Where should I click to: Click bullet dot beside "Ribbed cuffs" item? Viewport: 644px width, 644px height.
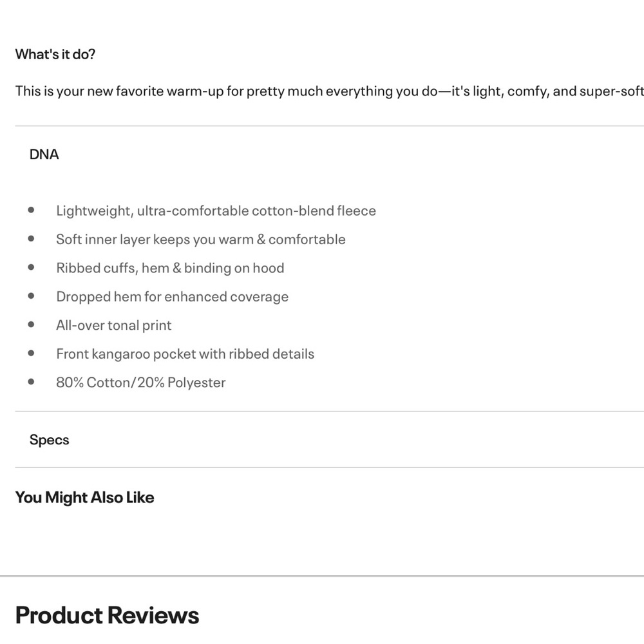(x=31, y=267)
